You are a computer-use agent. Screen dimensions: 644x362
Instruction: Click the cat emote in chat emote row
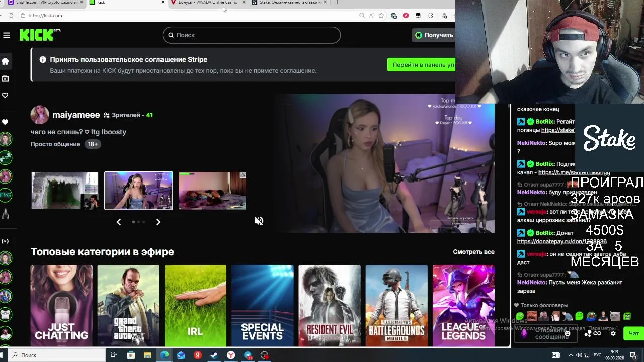point(615,316)
